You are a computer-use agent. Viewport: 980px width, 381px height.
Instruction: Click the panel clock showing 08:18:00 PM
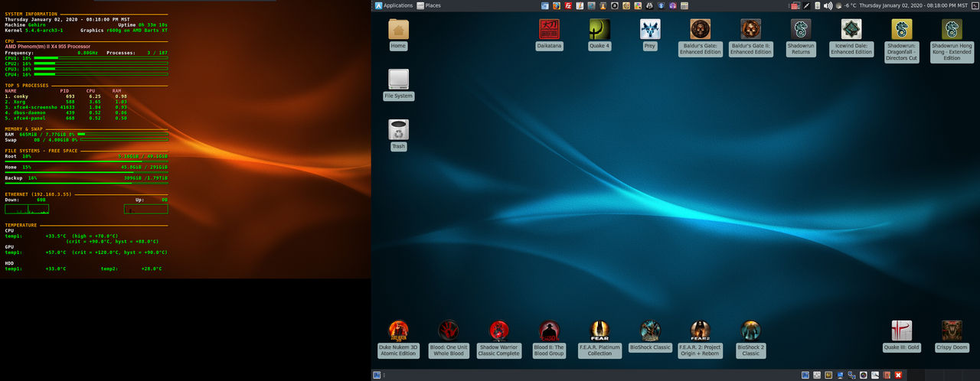pyautogui.click(x=913, y=5)
